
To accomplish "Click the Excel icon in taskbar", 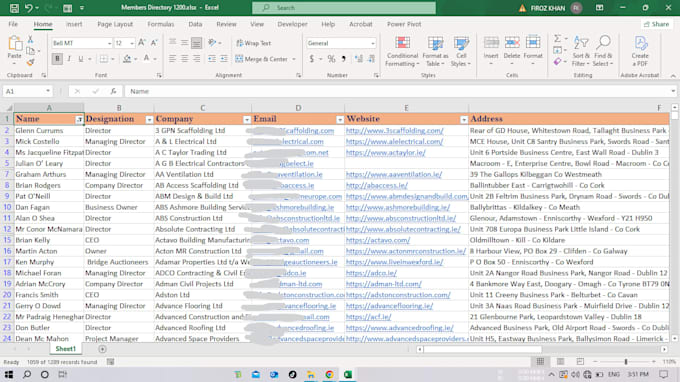I will [x=348, y=374].
